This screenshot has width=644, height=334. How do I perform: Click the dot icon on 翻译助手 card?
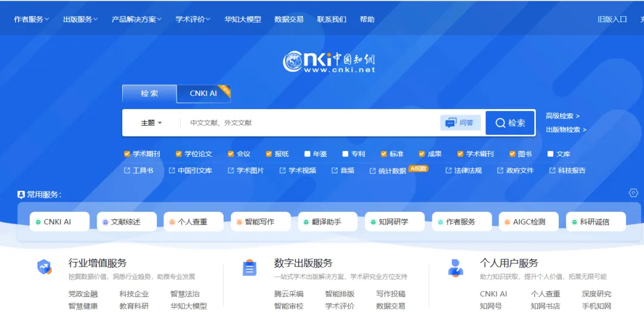coord(306,222)
